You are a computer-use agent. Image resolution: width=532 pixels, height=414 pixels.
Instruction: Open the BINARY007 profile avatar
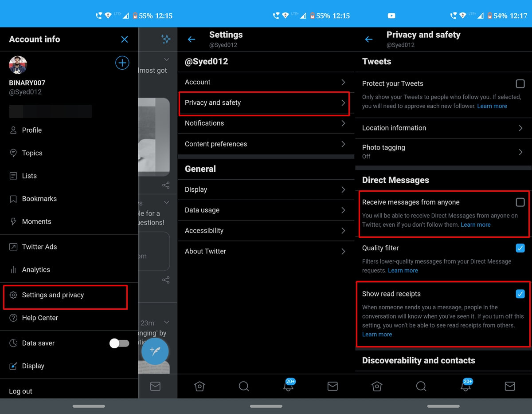click(18, 65)
